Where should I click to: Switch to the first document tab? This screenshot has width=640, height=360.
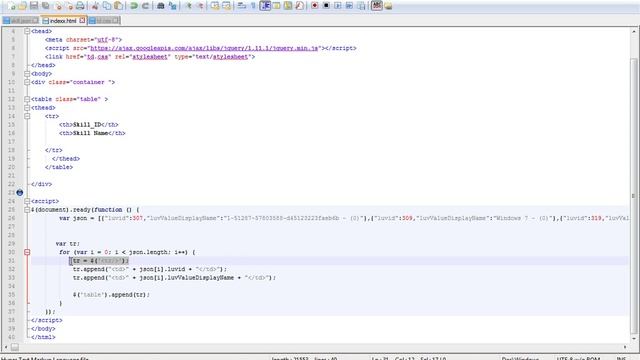[20, 20]
